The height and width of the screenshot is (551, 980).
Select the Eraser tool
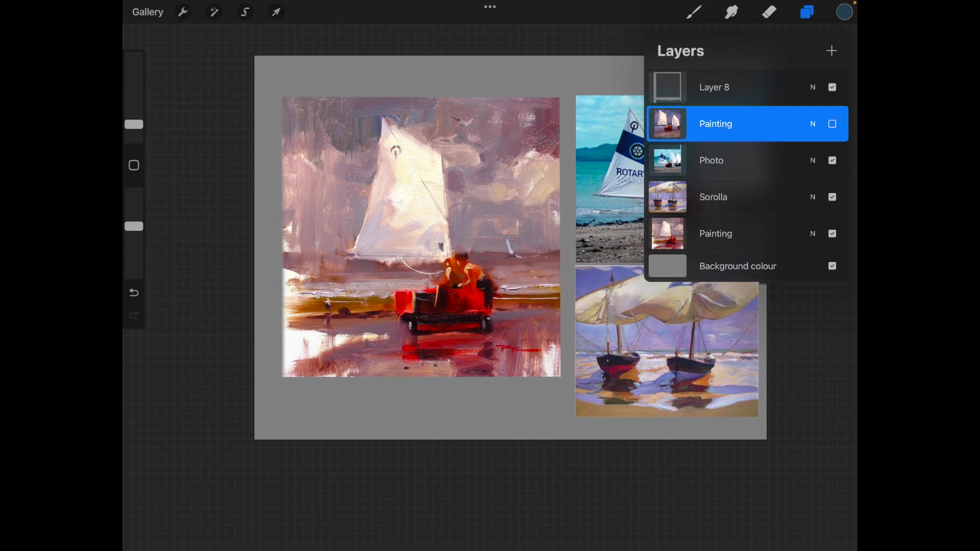tap(769, 12)
